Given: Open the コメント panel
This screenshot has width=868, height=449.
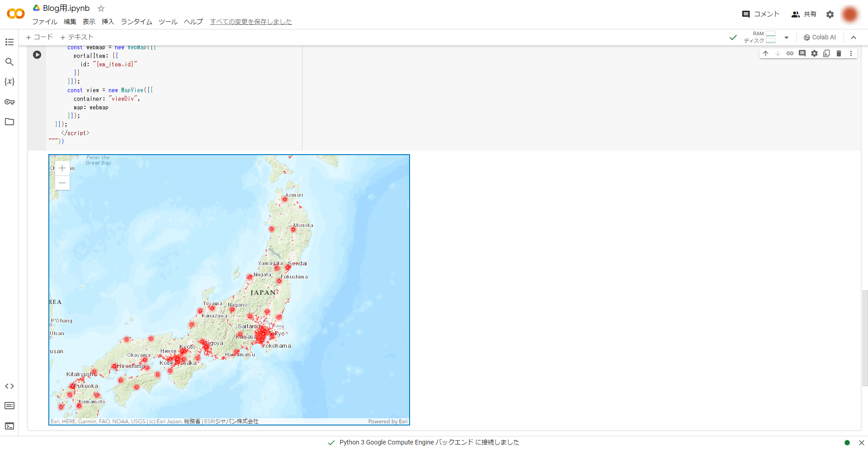Looking at the screenshot, I should click(x=761, y=14).
